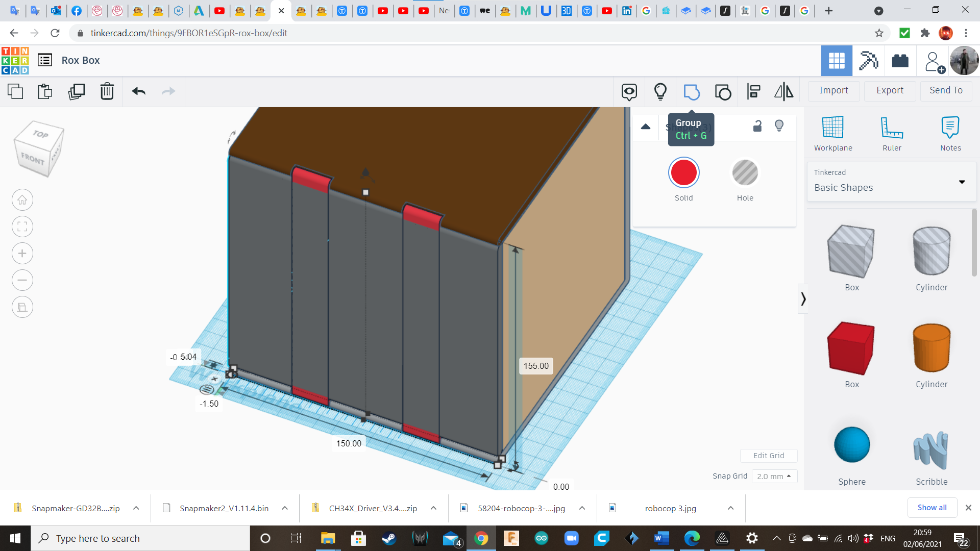Switch shape to Hole mode
This screenshot has height=551, width=980.
point(745,173)
